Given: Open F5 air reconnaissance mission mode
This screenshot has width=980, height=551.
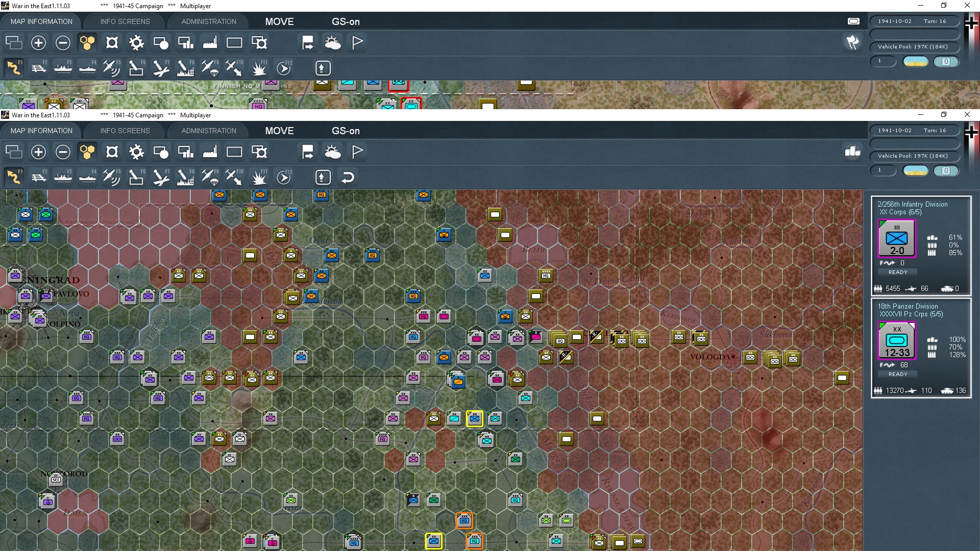Looking at the screenshot, I should pos(112,177).
